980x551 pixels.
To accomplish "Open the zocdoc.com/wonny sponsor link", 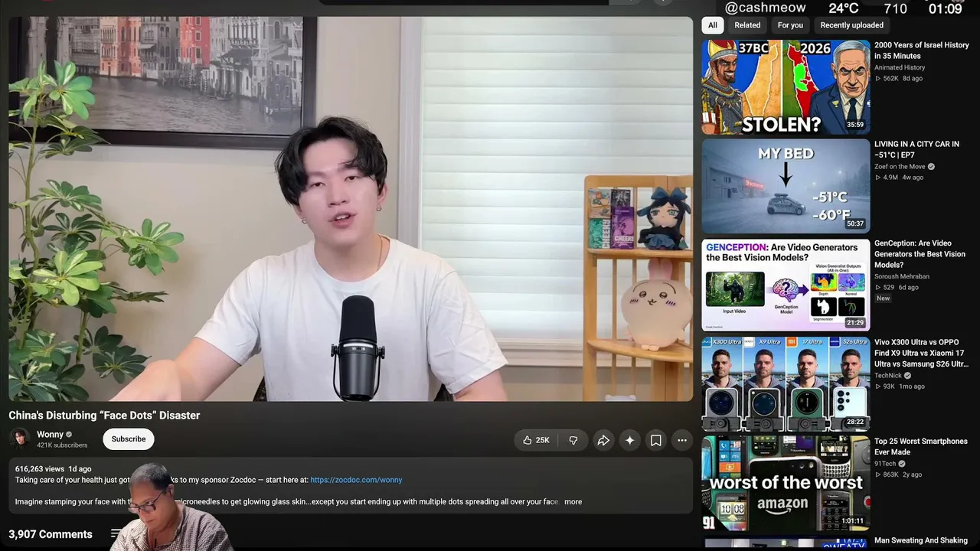I will point(356,480).
